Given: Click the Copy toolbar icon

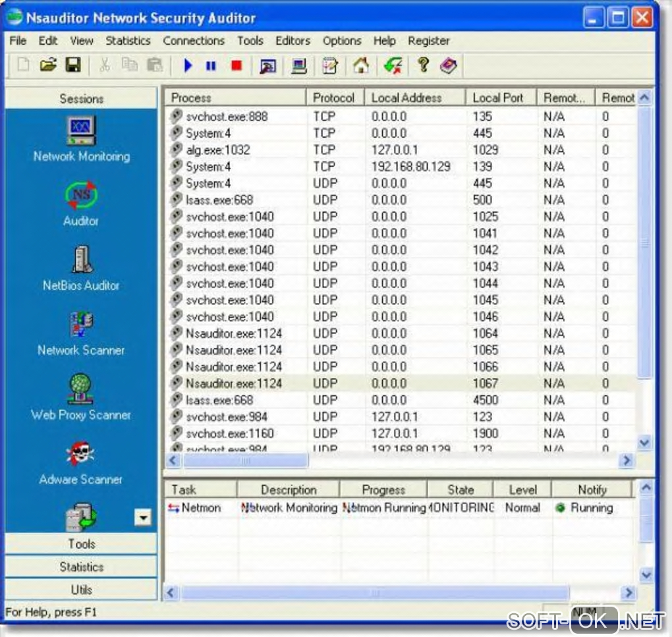Looking at the screenshot, I should click(x=129, y=65).
